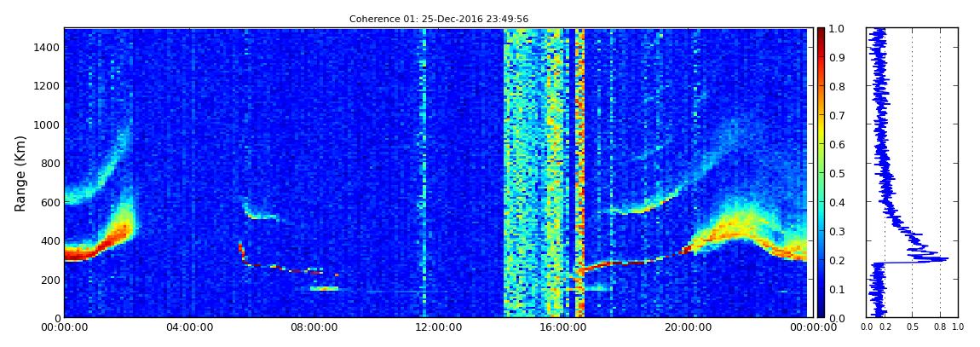Click the 600 range tick label

click(x=50, y=202)
